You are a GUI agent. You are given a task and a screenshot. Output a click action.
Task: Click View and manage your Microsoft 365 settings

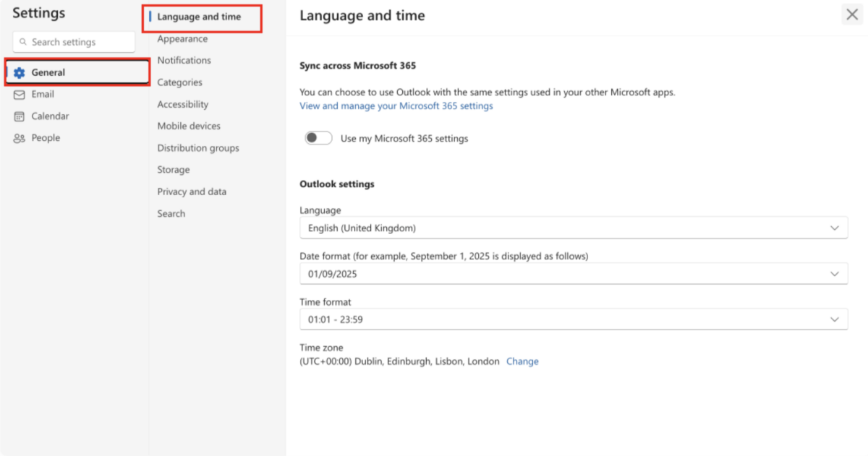coord(396,106)
